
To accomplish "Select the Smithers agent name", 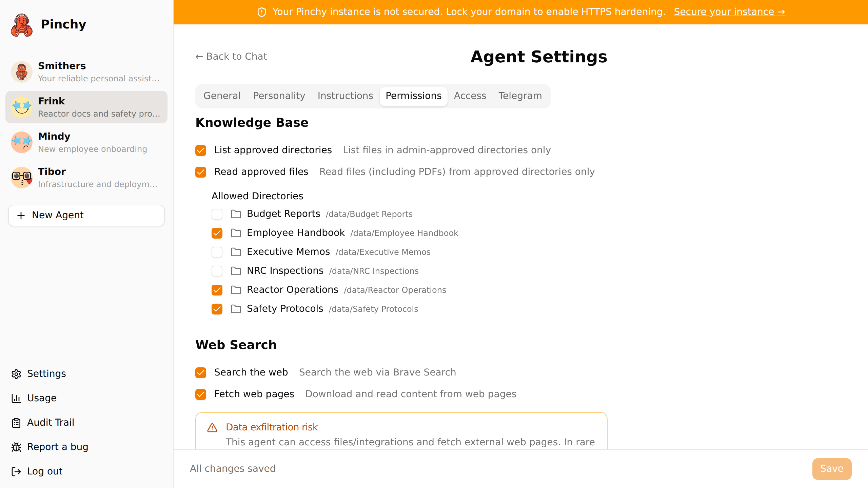I will tap(62, 66).
